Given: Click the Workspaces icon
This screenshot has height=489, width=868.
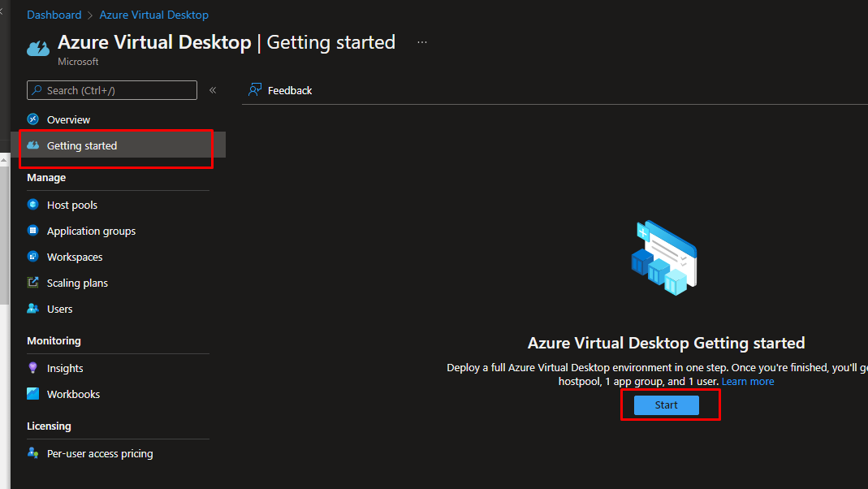Looking at the screenshot, I should pyautogui.click(x=33, y=257).
